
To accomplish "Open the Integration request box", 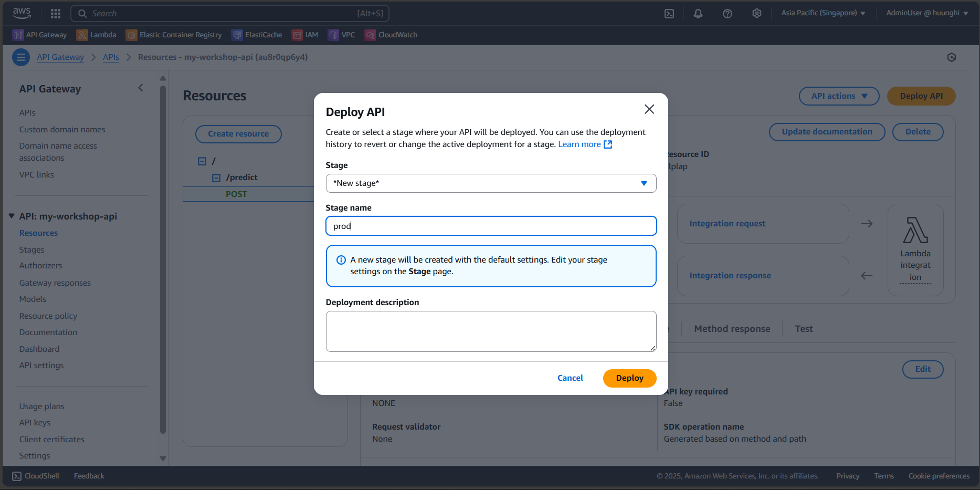I will point(763,224).
